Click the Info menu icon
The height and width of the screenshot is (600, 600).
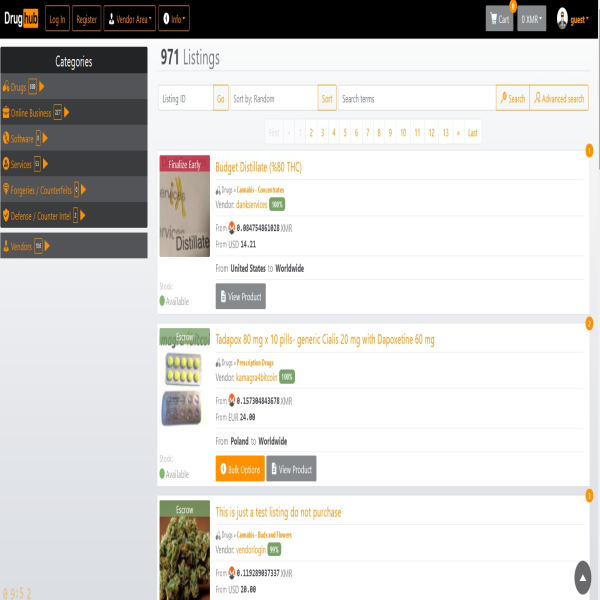(x=165, y=19)
